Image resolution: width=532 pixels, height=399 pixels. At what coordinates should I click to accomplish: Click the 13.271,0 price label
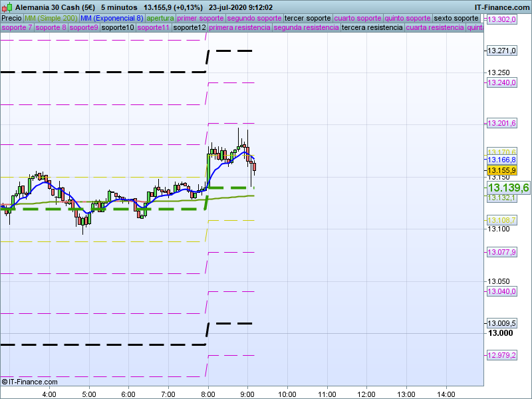pos(501,51)
